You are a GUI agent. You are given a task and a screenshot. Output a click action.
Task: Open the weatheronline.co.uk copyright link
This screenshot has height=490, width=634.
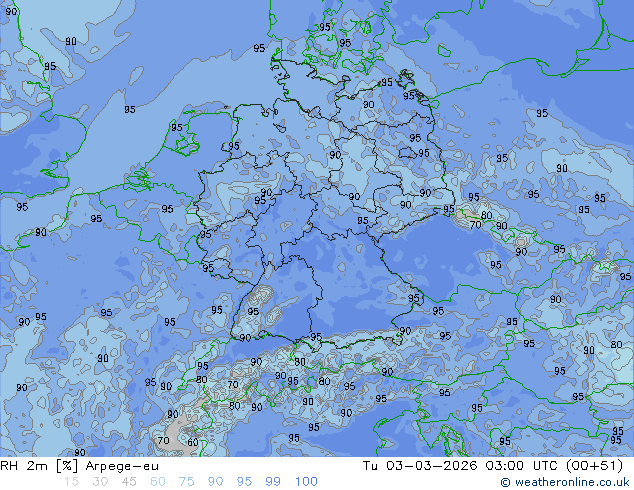tap(565, 482)
